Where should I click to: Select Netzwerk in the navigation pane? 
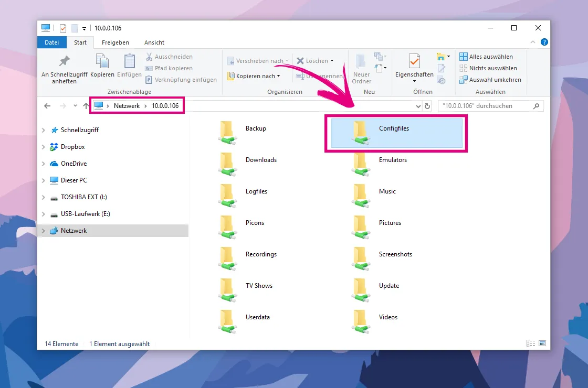[74, 231]
